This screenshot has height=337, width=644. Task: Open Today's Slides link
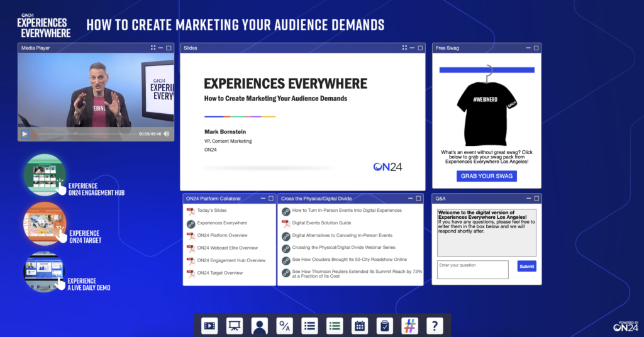tap(211, 210)
